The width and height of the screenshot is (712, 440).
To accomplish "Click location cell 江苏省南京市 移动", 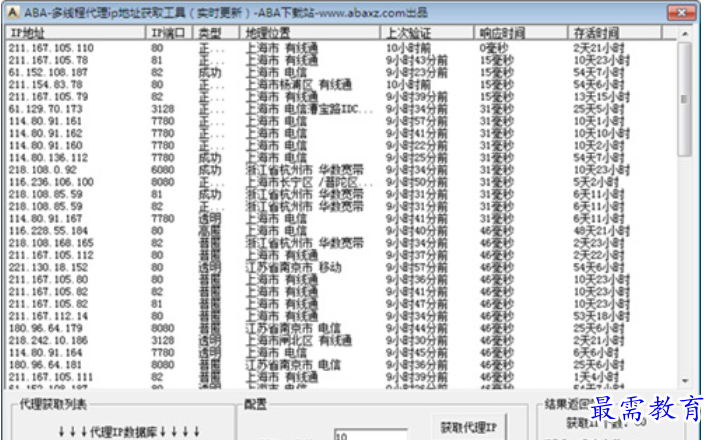I will pos(293,267).
